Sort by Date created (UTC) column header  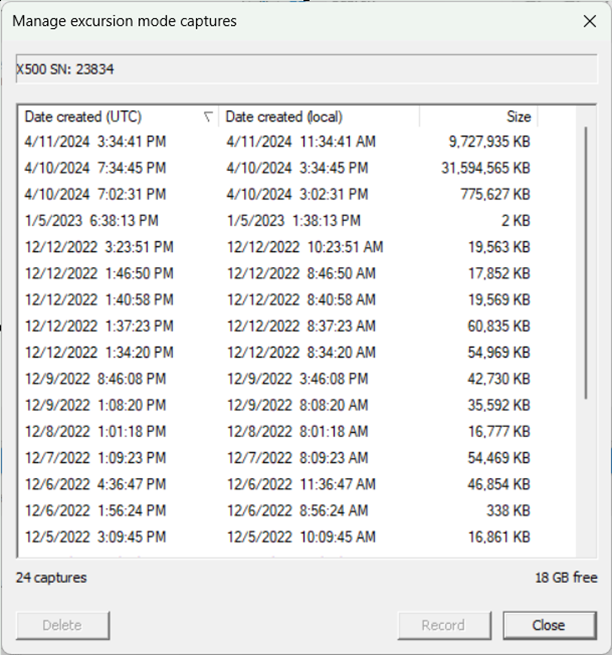click(x=118, y=117)
